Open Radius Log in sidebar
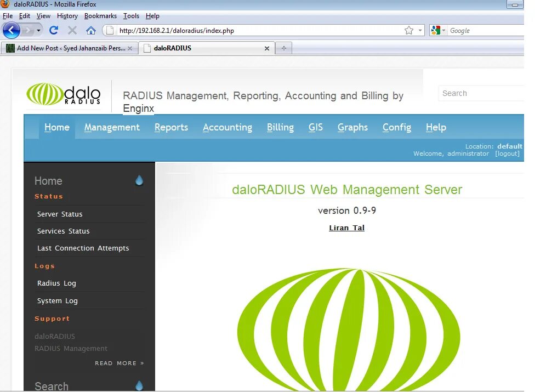Image resolution: width=546 pixels, height=392 pixels. pos(57,283)
